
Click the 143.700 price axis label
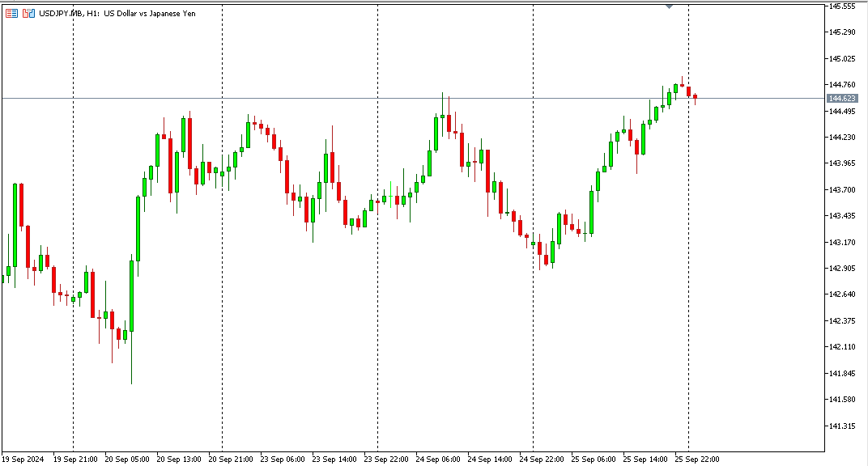click(x=842, y=189)
